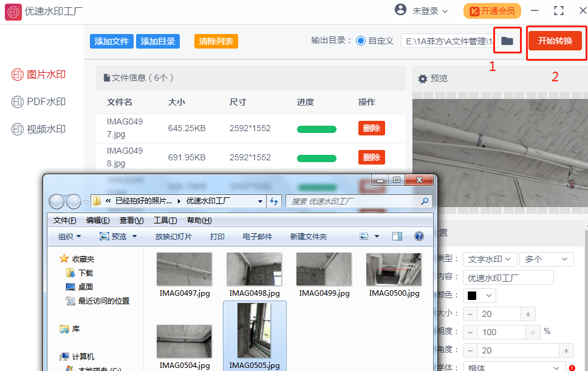Open the 工具(T) menu in Explorer
The image size is (588, 371).
[x=165, y=220]
